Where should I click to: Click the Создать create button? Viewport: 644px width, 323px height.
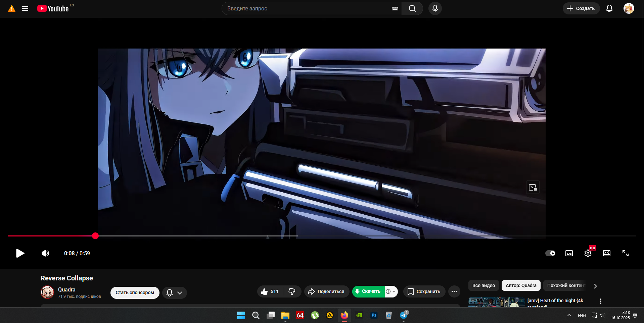coord(581,8)
